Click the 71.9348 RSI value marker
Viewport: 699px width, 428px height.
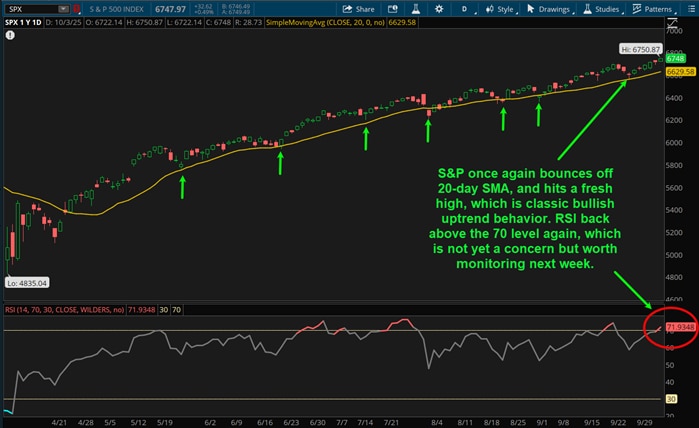click(x=678, y=327)
